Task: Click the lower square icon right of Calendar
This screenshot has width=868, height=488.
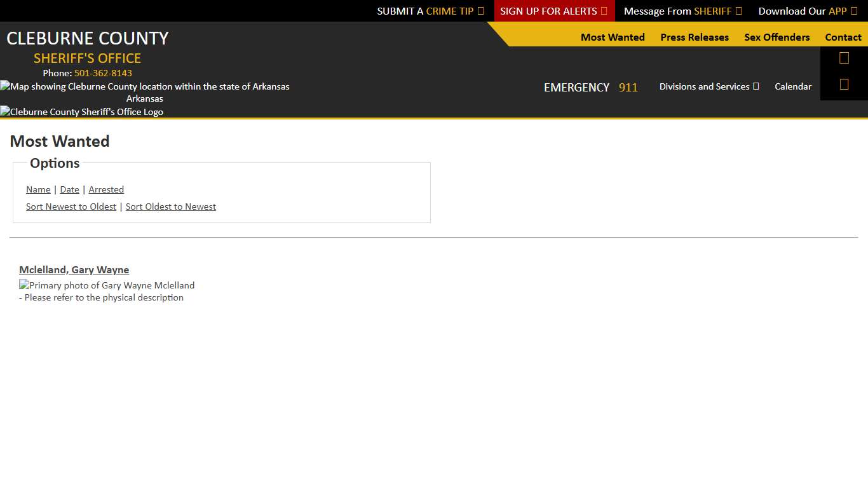Action: (844, 85)
